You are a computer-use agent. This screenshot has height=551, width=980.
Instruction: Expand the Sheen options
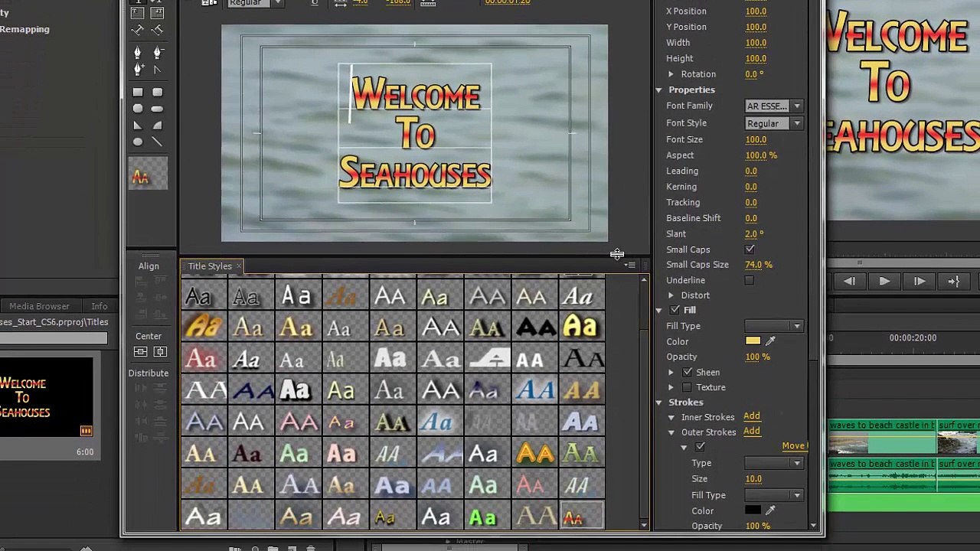(x=671, y=373)
